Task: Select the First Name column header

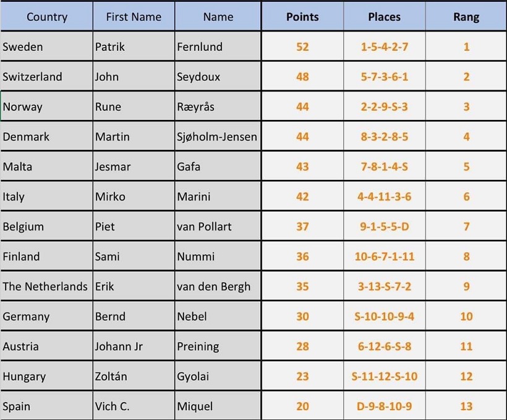Action: [134, 17]
